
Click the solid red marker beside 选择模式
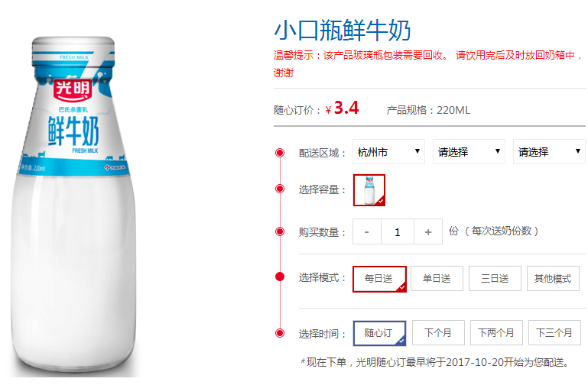click(280, 277)
